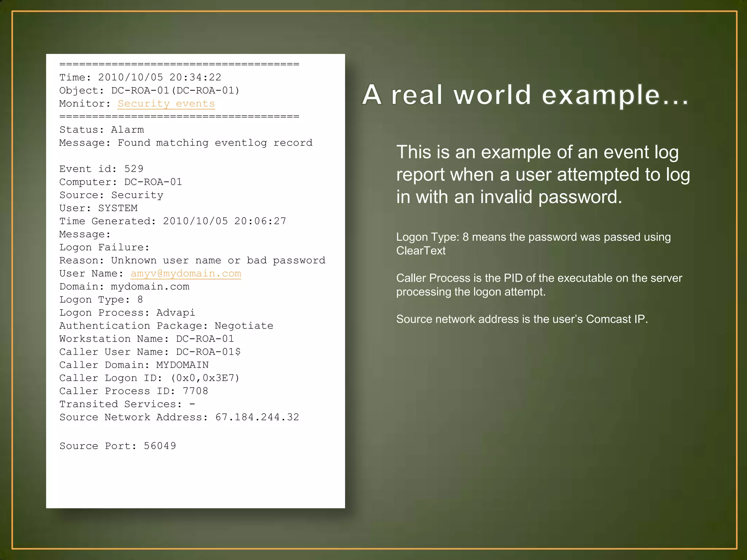Select the Caller Process PID explanation text
The height and width of the screenshot is (560, 747).
[x=539, y=285]
